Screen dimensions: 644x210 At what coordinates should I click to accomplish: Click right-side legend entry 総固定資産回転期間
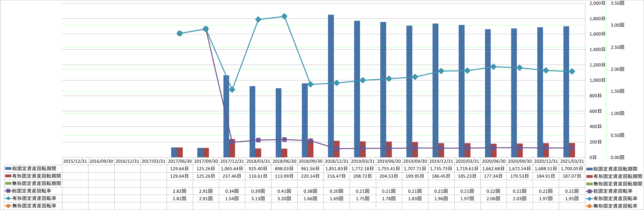612,169
